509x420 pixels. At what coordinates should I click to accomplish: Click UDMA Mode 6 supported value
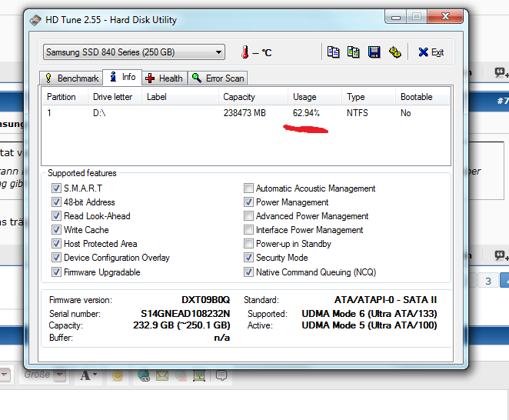pos(369,313)
